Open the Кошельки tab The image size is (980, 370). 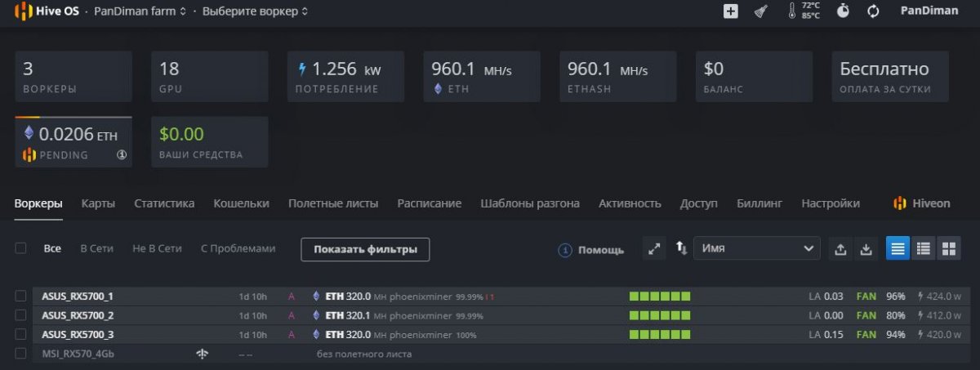pyautogui.click(x=241, y=203)
